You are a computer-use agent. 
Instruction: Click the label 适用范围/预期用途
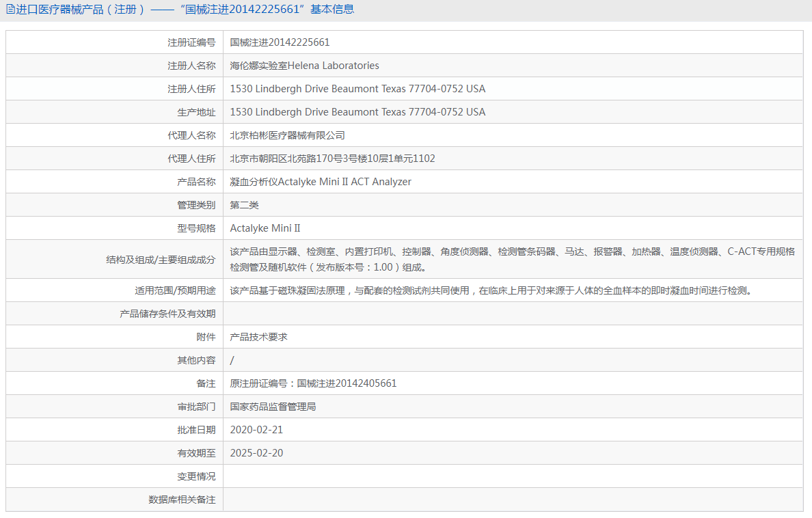point(175,291)
